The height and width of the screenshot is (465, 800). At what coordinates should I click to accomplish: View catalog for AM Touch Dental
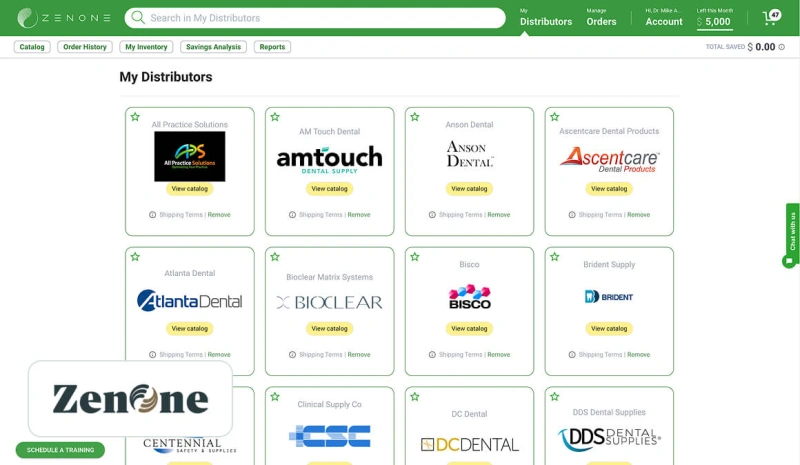329,188
